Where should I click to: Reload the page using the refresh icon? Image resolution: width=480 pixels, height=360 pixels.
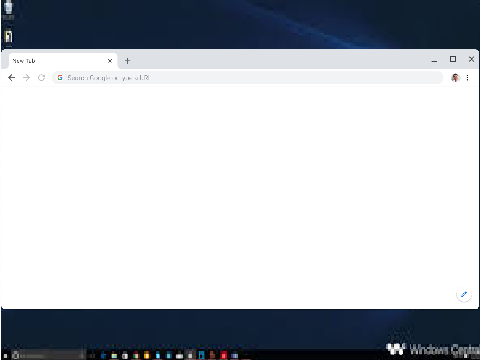pos(41,78)
